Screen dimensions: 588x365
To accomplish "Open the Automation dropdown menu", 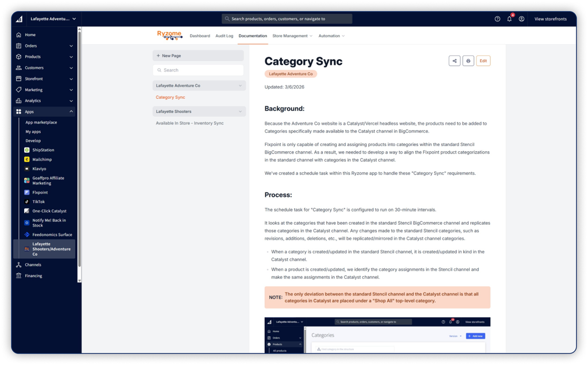I will (331, 36).
